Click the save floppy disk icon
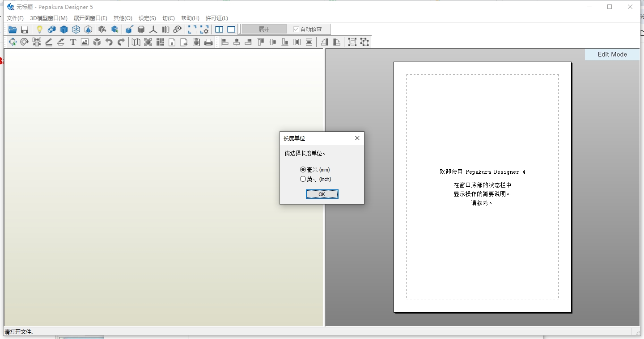 click(25, 29)
